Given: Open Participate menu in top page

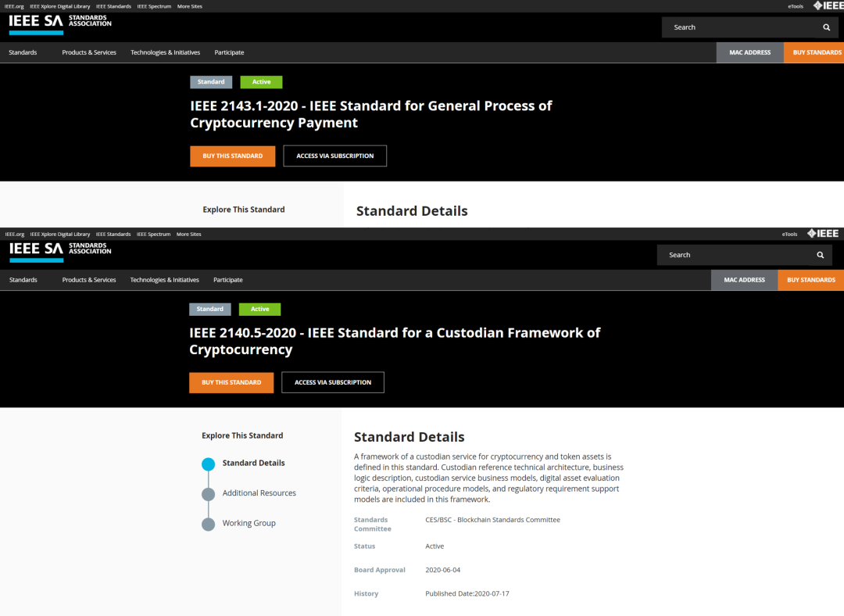Looking at the screenshot, I should 229,52.
